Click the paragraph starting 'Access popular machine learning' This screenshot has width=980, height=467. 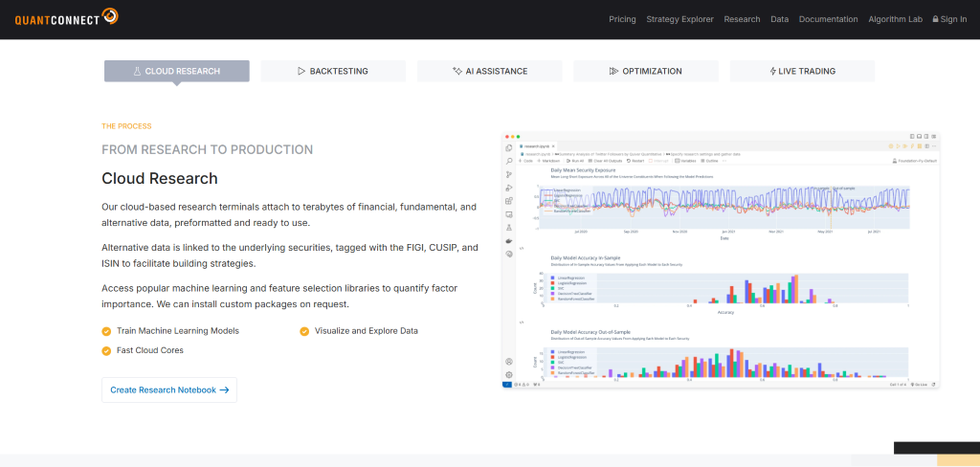coord(278,297)
